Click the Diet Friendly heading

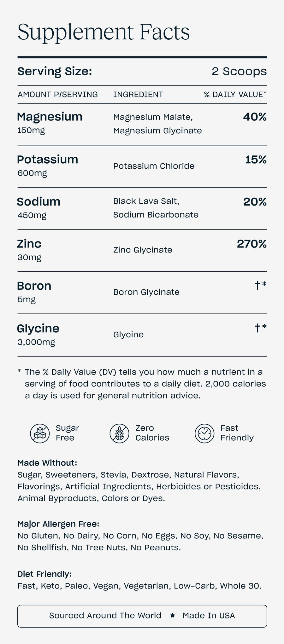point(44,574)
